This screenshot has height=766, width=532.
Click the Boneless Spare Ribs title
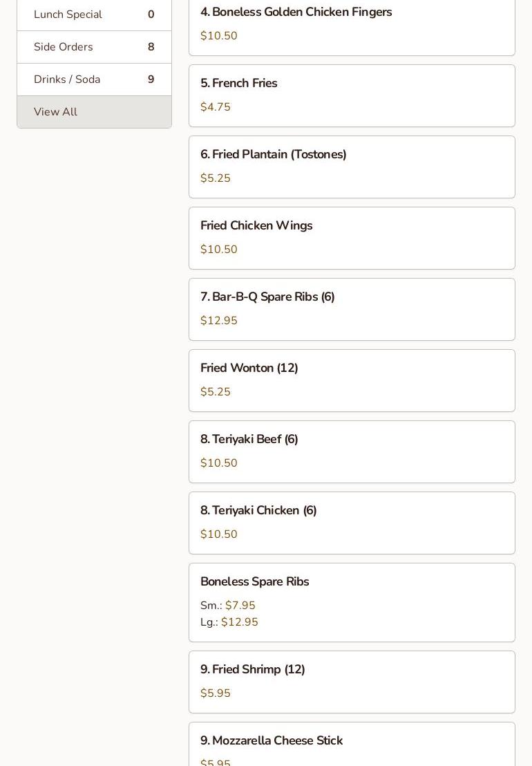[254, 582]
